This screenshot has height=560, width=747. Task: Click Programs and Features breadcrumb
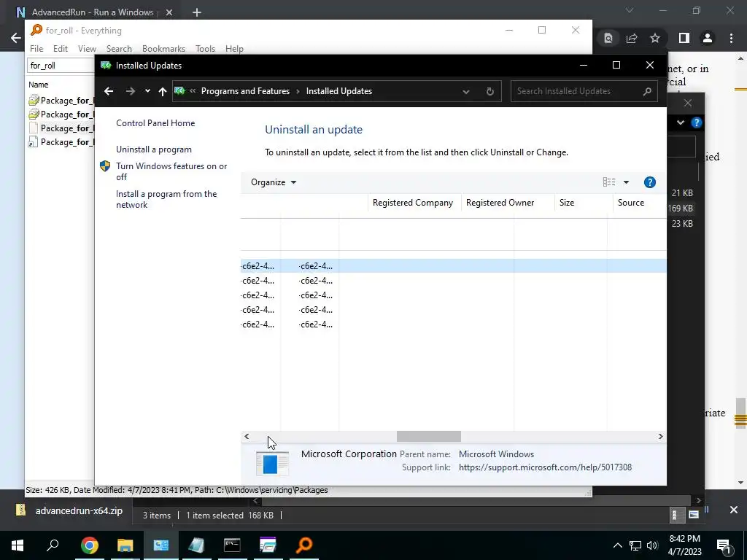coord(245,91)
